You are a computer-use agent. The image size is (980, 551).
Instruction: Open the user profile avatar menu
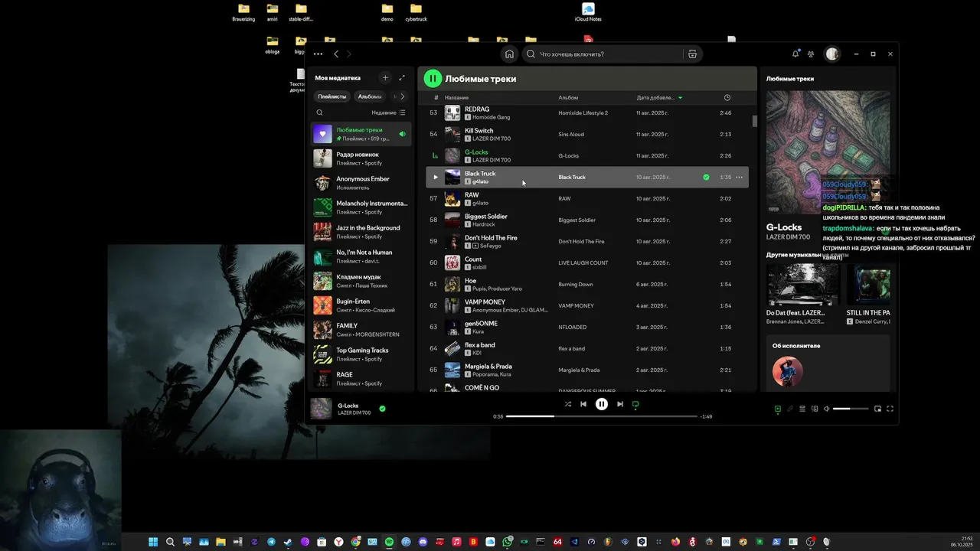pyautogui.click(x=832, y=54)
